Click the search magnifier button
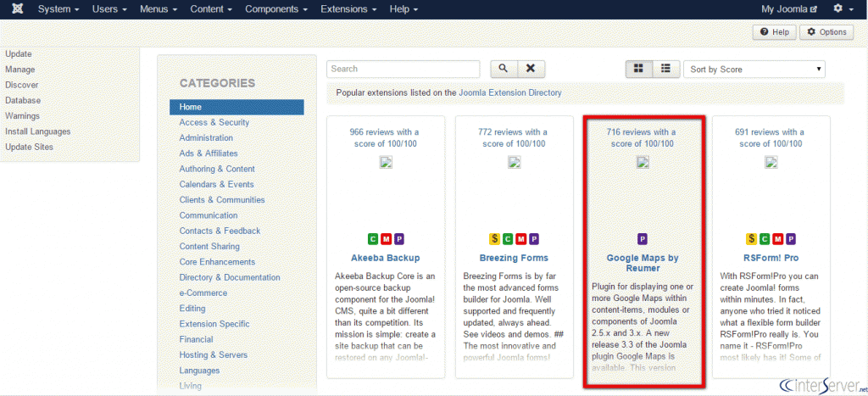This screenshot has width=868, height=396. coord(504,69)
